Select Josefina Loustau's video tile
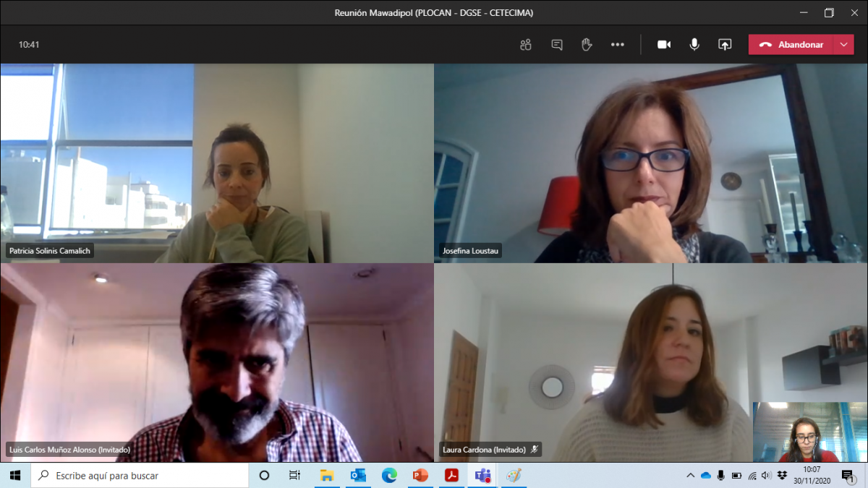Screen dimensions: 868x488 pyautogui.click(x=651, y=163)
